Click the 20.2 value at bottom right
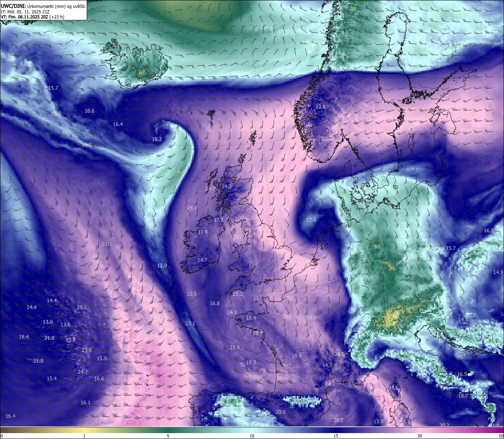Viewport: 504px width, 439px height. tap(444, 425)
